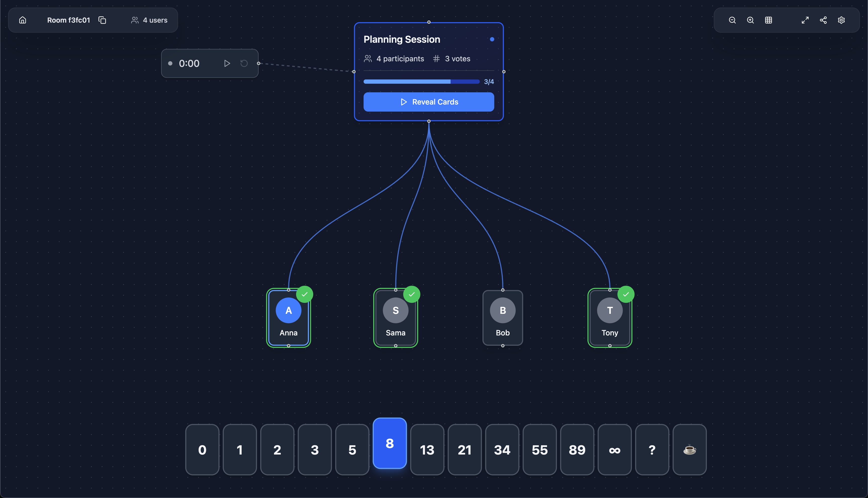This screenshot has width=868, height=498.
Task: Select Anna's participant card
Action: (x=289, y=318)
